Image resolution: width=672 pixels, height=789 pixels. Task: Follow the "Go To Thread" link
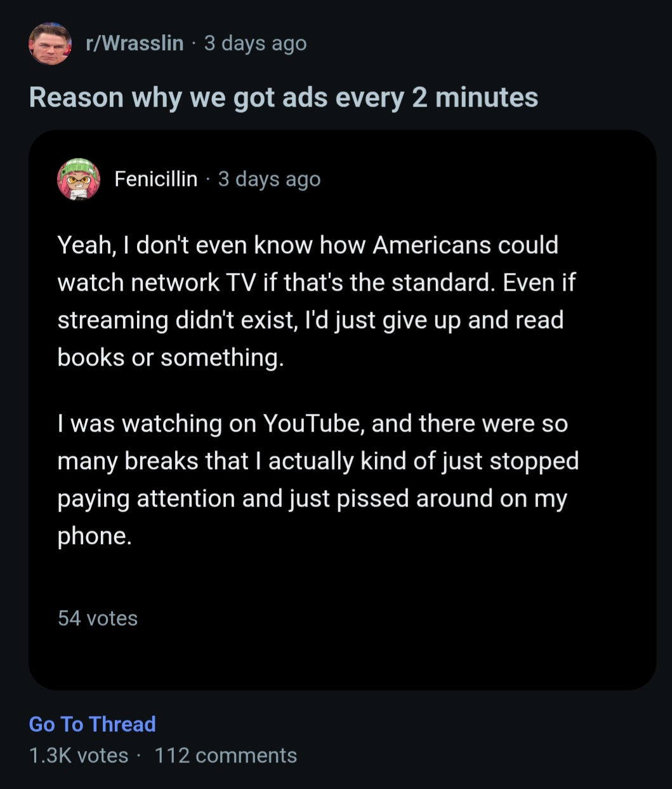pyautogui.click(x=92, y=724)
